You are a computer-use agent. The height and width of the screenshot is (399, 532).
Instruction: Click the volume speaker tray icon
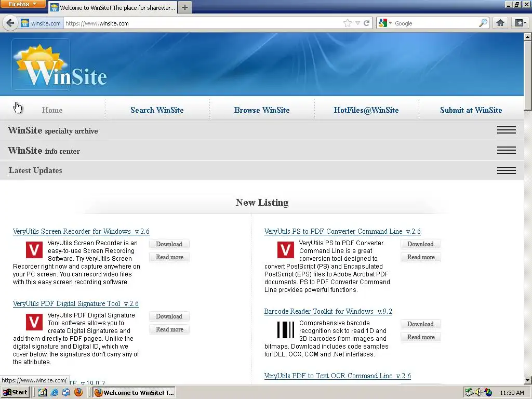click(x=478, y=393)
